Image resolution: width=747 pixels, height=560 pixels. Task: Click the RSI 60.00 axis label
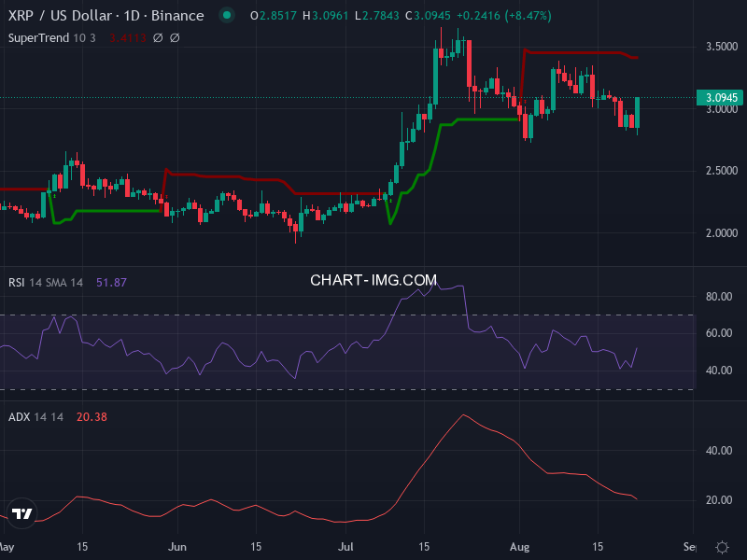[x=719, y=333]
